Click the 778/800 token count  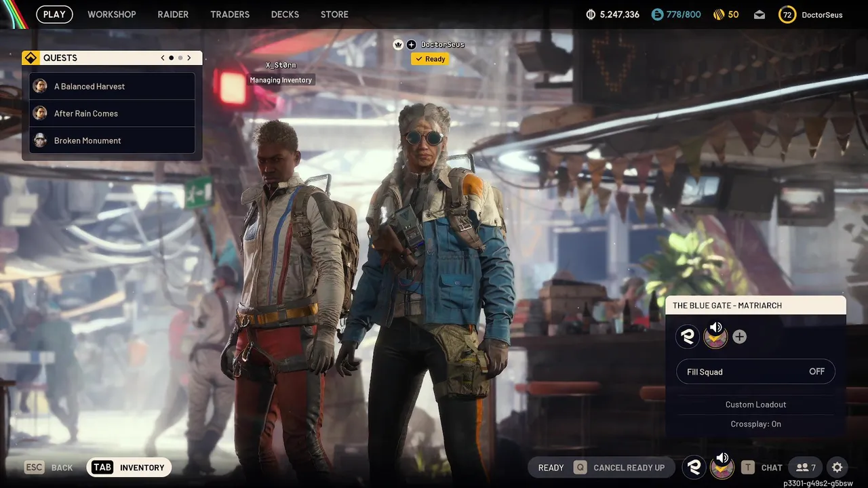684,14
